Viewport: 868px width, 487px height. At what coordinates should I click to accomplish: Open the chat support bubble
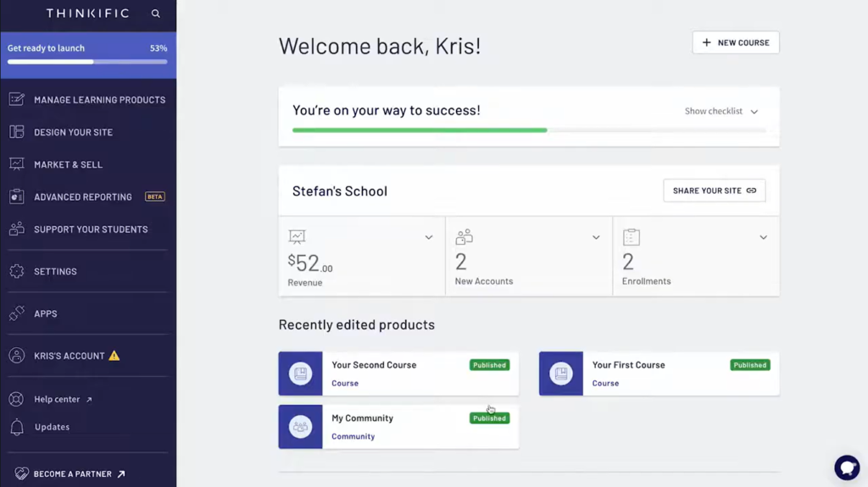click(x=847, y=468)
